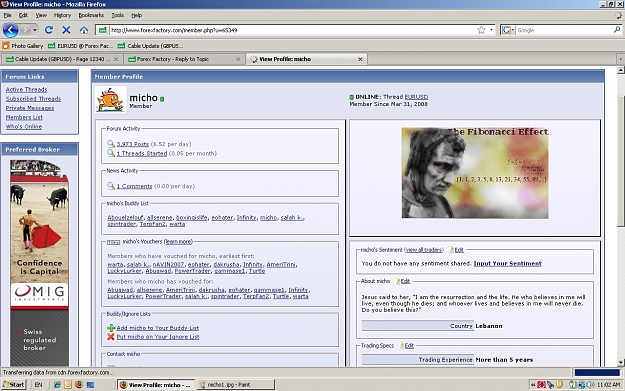The image size is (625, 391).
Task: Click the MIG Investments broker ad
Action: coord(39,262)
